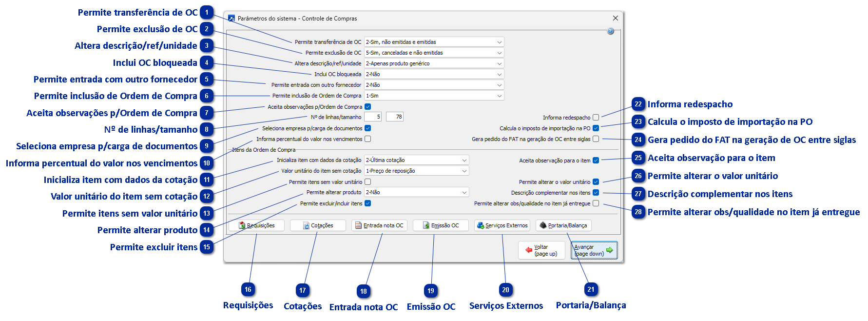Viewport: 868px width, 321px height.
Task: Open the Inclui OC bloqueada dropdown
Action: coord(434,74)
